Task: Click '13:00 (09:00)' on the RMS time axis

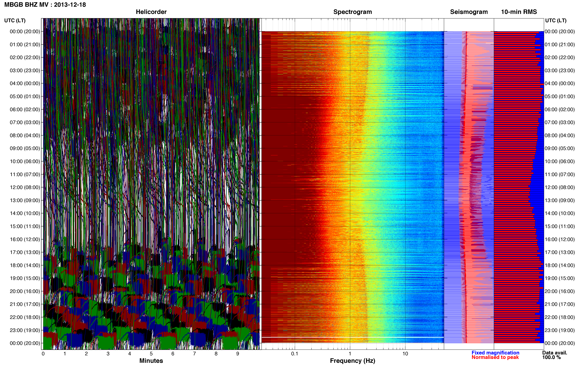Action: pyautogui.click(x=560, y=200)
